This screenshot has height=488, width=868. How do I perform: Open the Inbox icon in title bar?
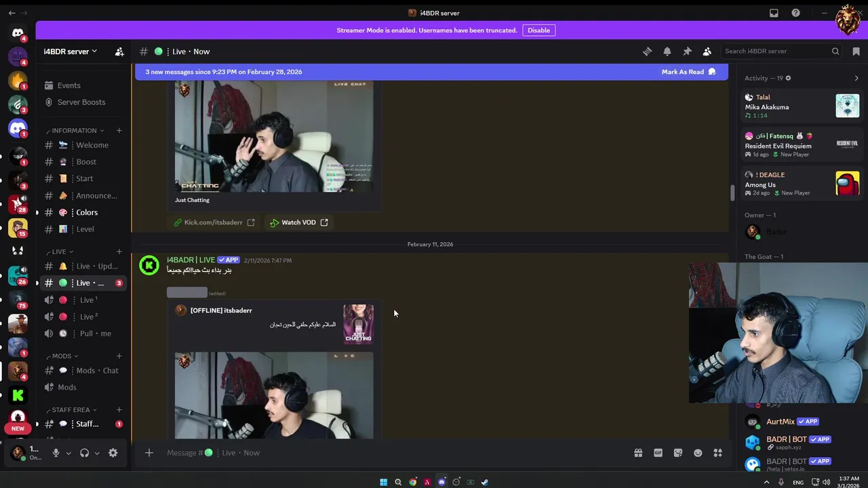[x=774, y=13]
